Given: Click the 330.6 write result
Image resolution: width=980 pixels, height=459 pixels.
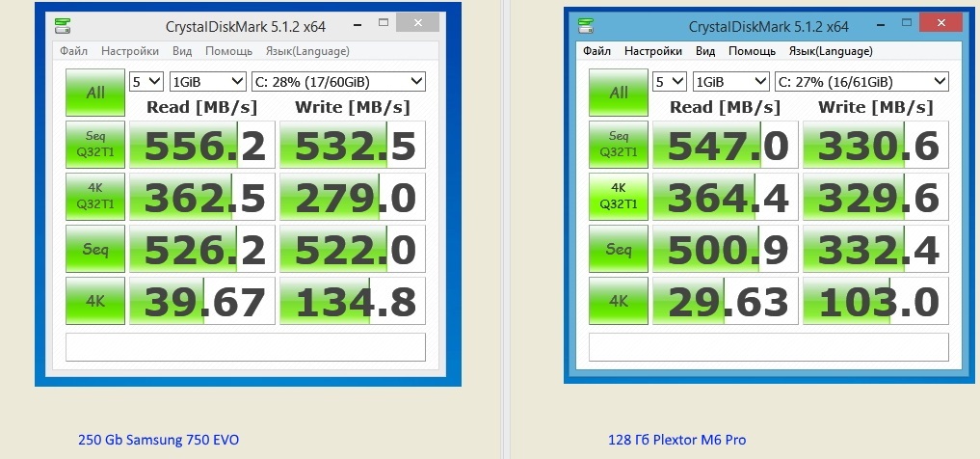Looking at the screenshot, I should [x=876, y=145].
